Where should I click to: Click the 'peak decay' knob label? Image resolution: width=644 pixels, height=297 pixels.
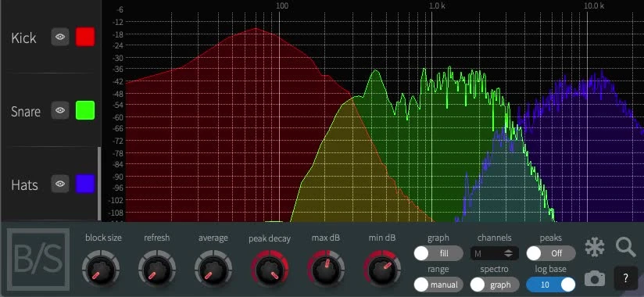[270, 238]
